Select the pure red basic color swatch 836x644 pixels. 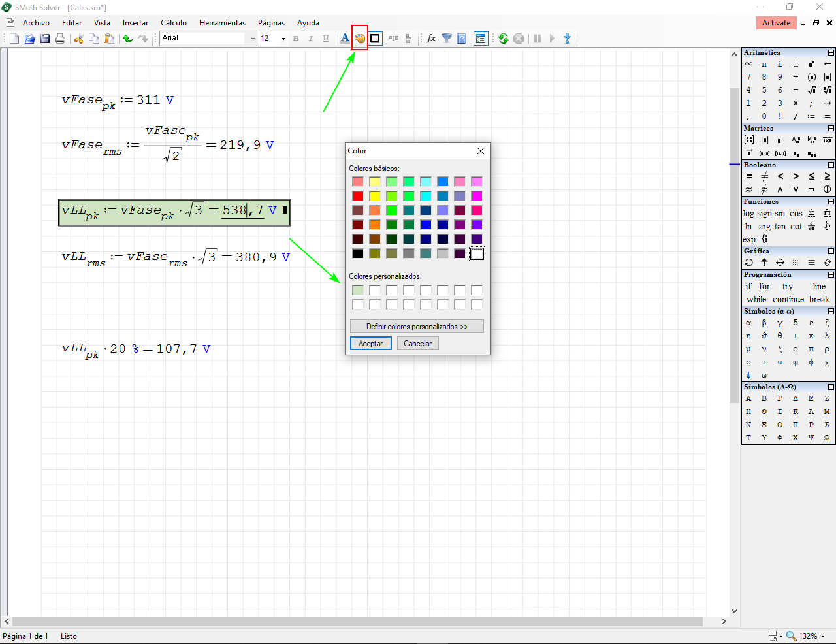click(x=358, y=196)
